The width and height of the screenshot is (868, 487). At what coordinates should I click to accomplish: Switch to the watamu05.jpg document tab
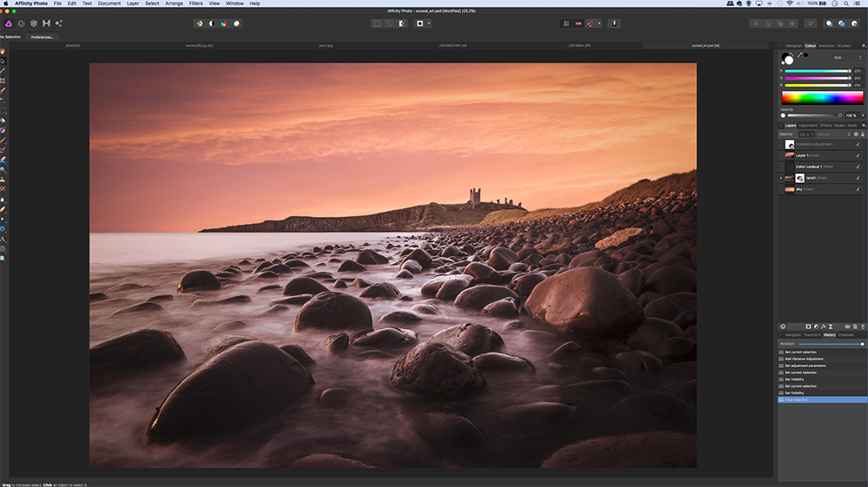tap(200, 45)
